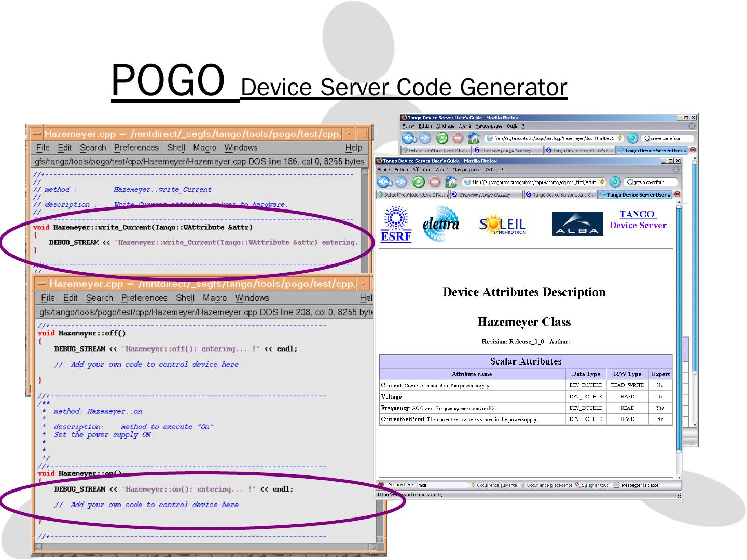Close the current tab in rear Firefox
747x560 pixels.
click(x=692, y=150)
